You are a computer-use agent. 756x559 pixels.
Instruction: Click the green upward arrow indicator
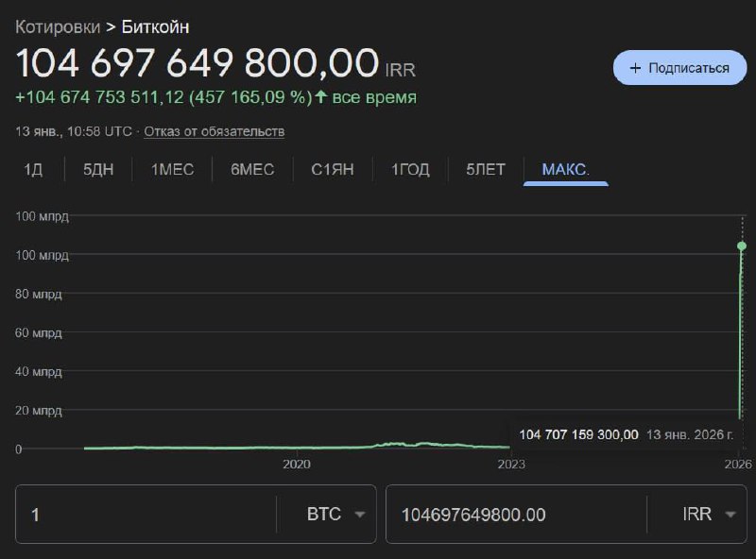click(x=321, y=97)
